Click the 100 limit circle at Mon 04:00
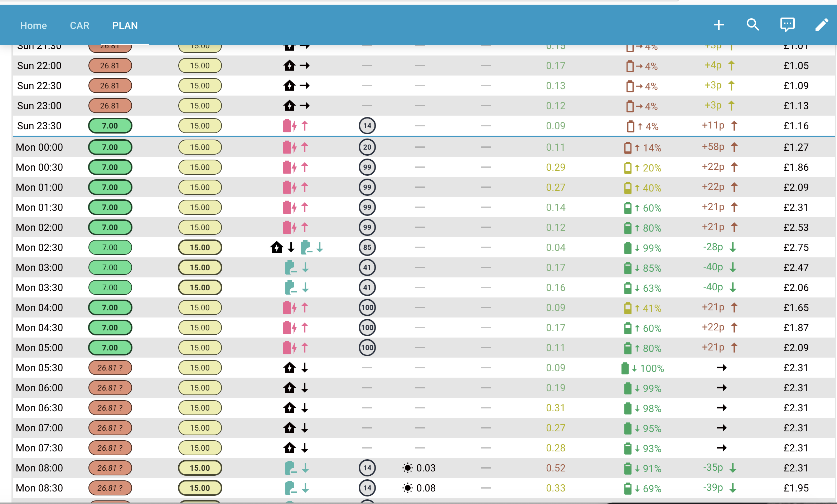 (367, 307)
